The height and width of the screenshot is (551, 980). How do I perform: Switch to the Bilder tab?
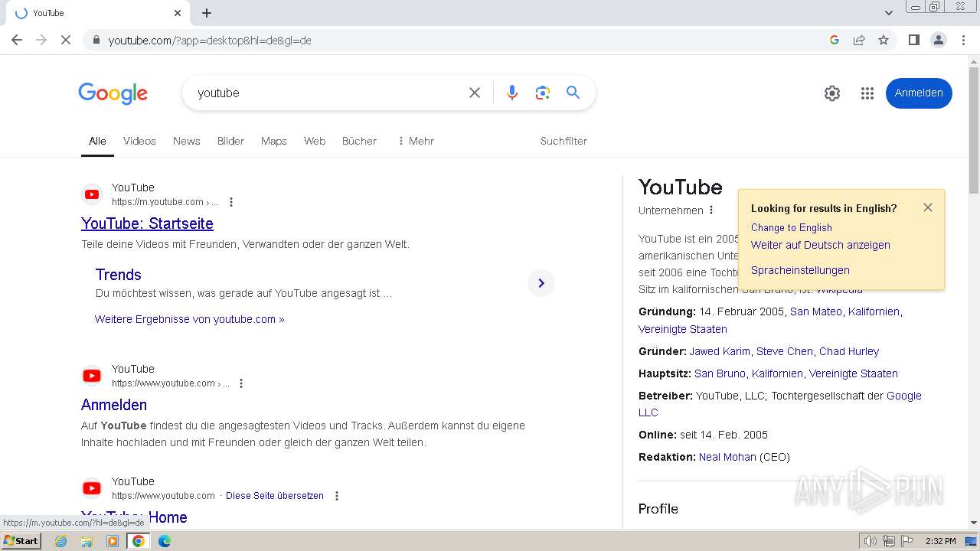(230, 141)
